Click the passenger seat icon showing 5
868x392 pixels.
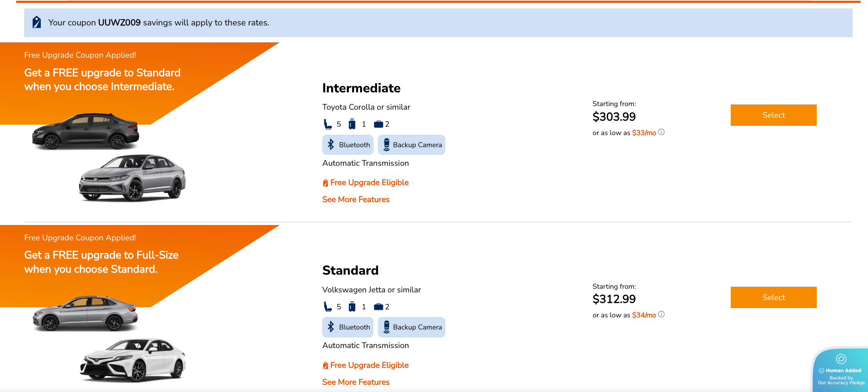(328, 124)
